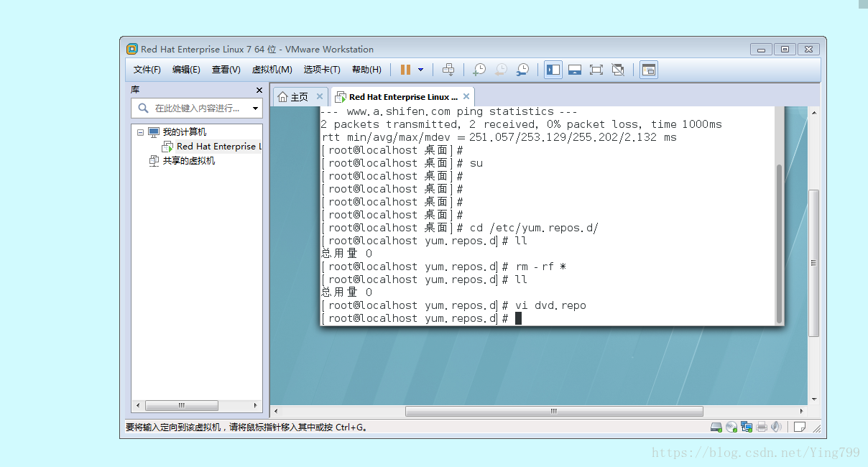
Task: Click the search magnifier icon in library
Action: (x=142, y=108)
